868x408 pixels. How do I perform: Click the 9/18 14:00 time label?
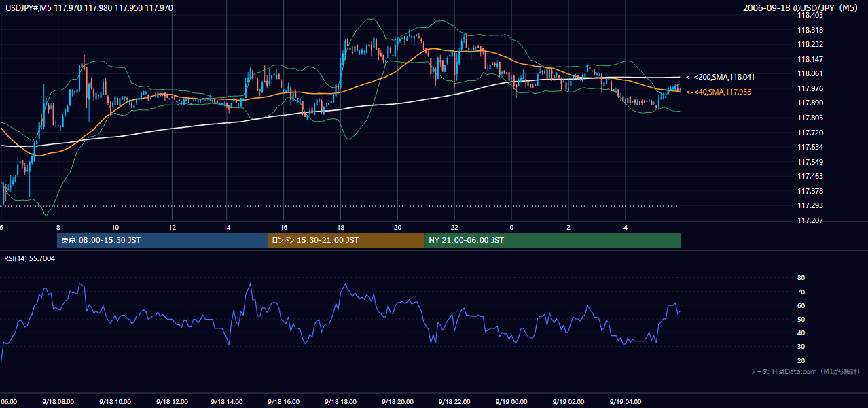(228, 402)
